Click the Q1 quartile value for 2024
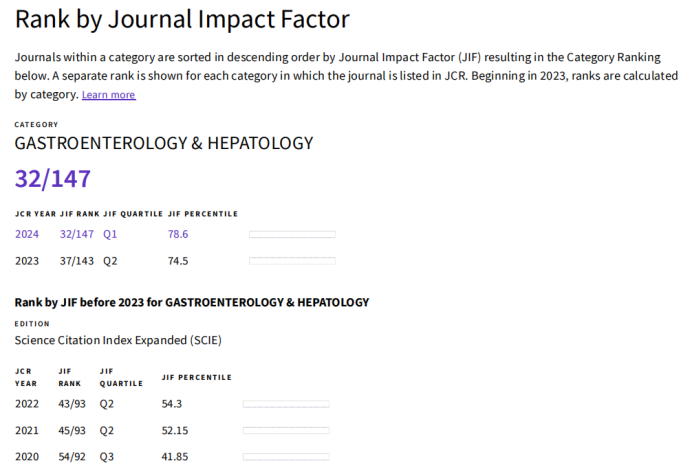This screenshot has width=692, height=475. coord(110,234)
